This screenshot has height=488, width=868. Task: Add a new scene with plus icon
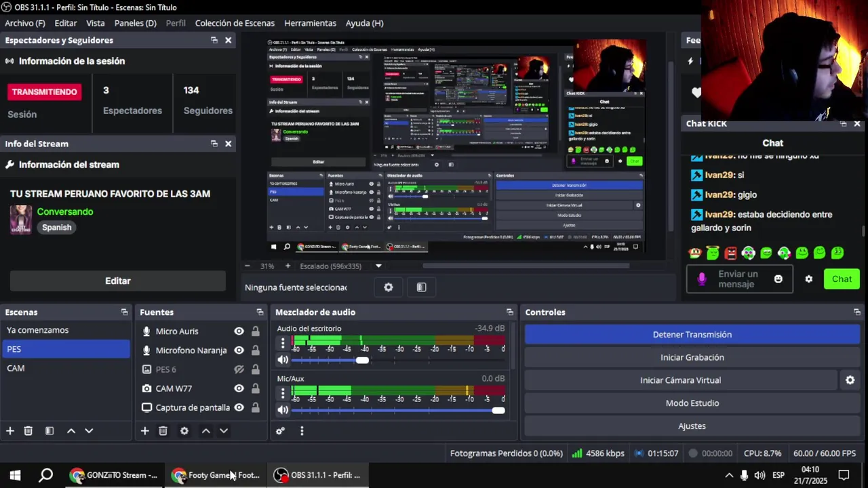[x=10, y=431]
